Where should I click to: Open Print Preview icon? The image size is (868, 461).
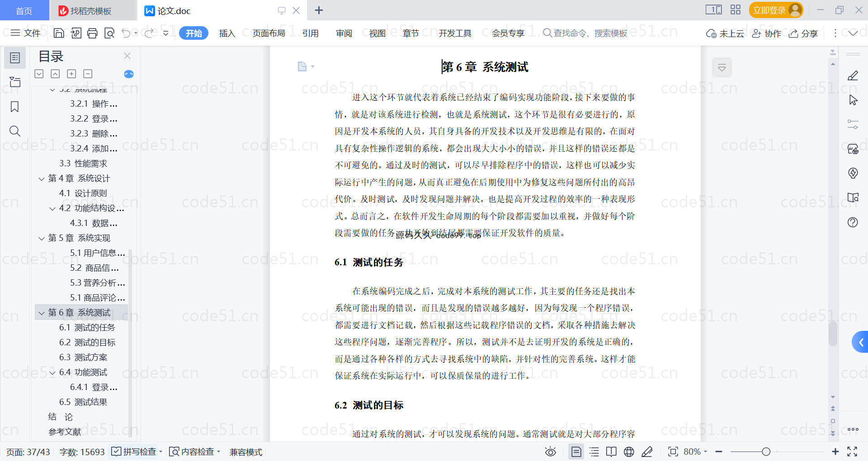[x=109, y=33]
